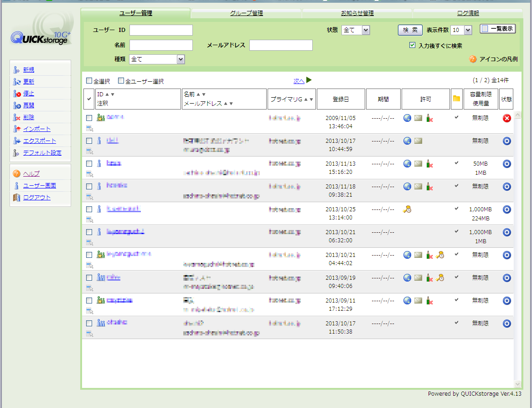Click the 検索 search button

pyautogui.click(x=410, y=30)
